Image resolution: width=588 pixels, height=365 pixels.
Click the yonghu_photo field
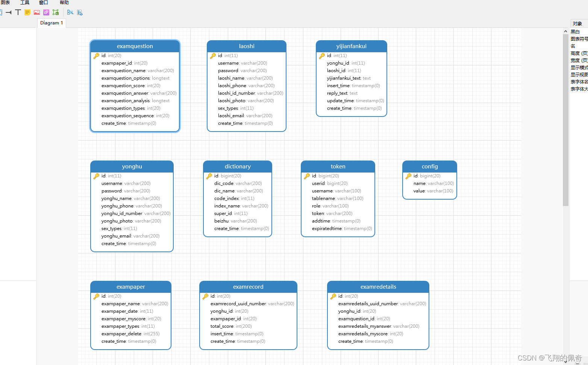coord(131,221)
